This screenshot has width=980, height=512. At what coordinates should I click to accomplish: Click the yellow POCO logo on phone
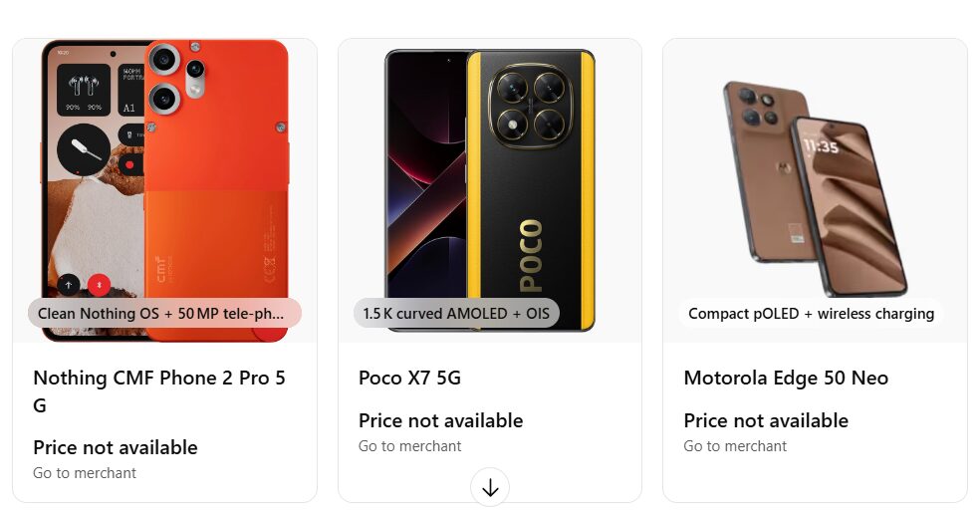tap(531, 256)
